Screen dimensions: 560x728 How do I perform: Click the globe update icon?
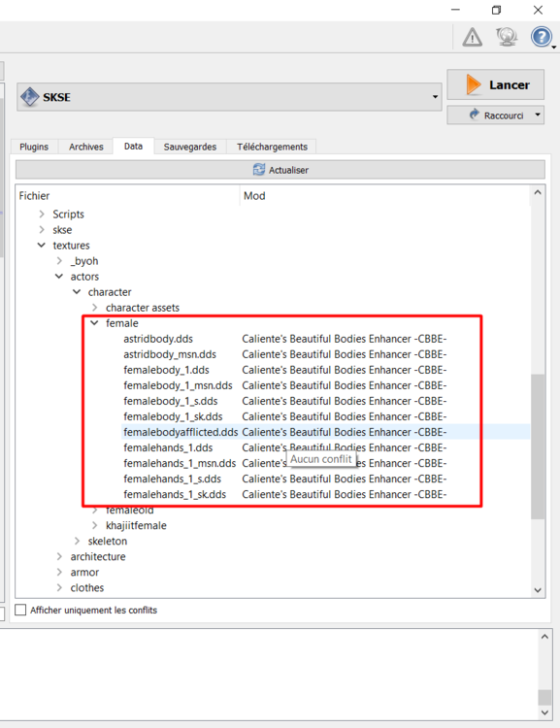tap(507, 37)
